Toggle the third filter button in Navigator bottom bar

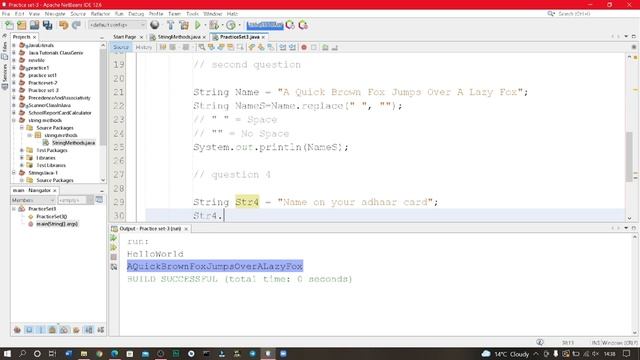[41, 330]
